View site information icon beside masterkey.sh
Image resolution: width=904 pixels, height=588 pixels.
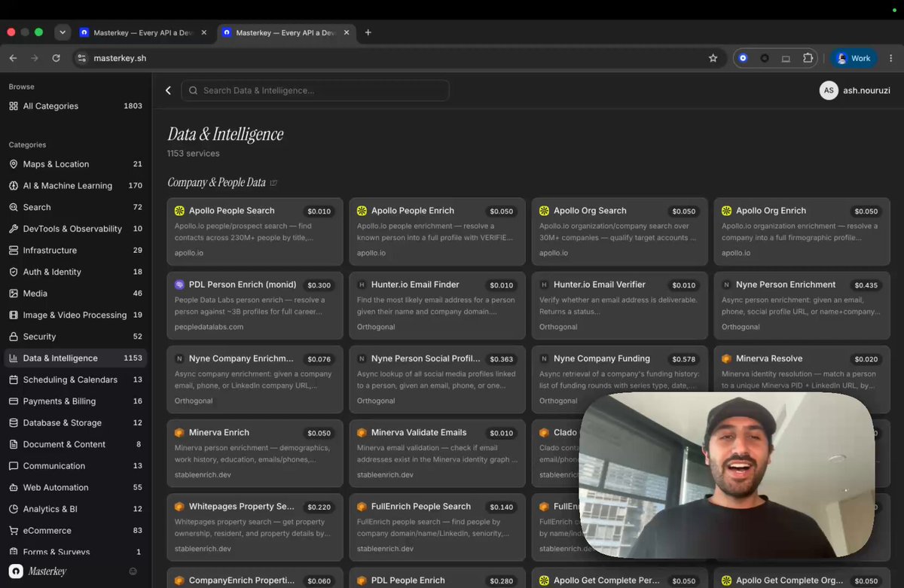point(82,58)
